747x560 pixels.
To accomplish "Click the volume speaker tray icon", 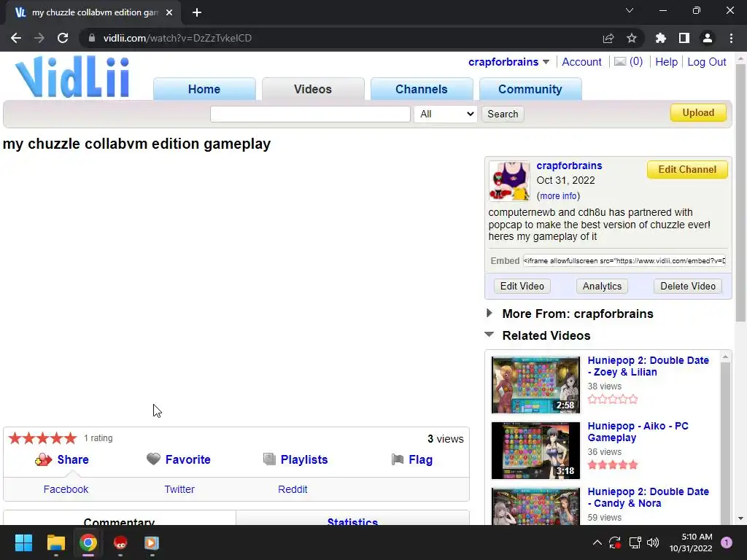I will (x=653, y=542).
